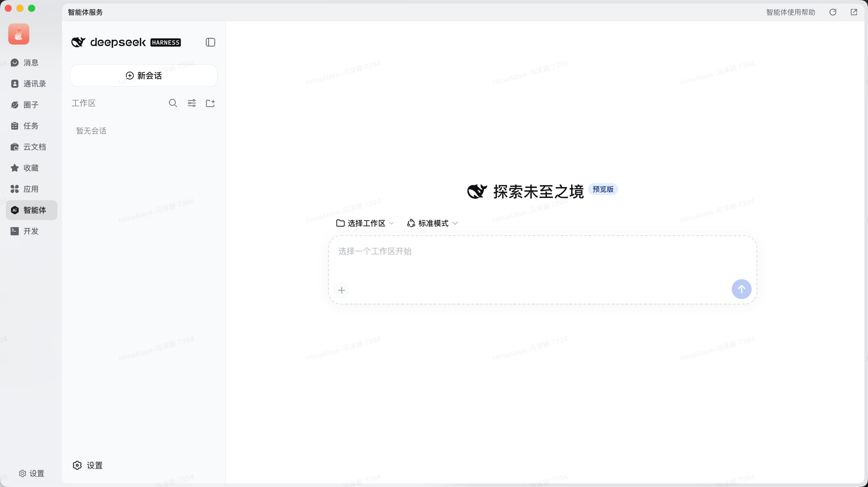
Task: Open 开发 developer section
Action: coord(31,231)
